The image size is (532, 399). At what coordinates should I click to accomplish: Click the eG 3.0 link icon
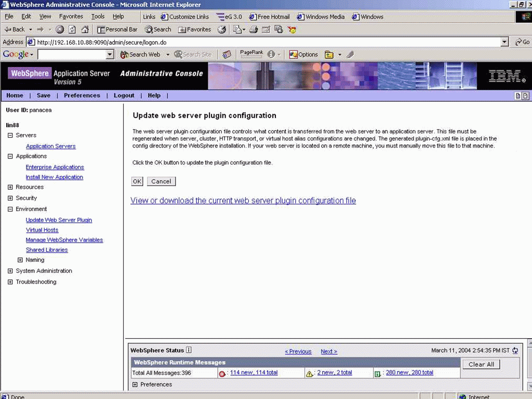coord(220,17)
